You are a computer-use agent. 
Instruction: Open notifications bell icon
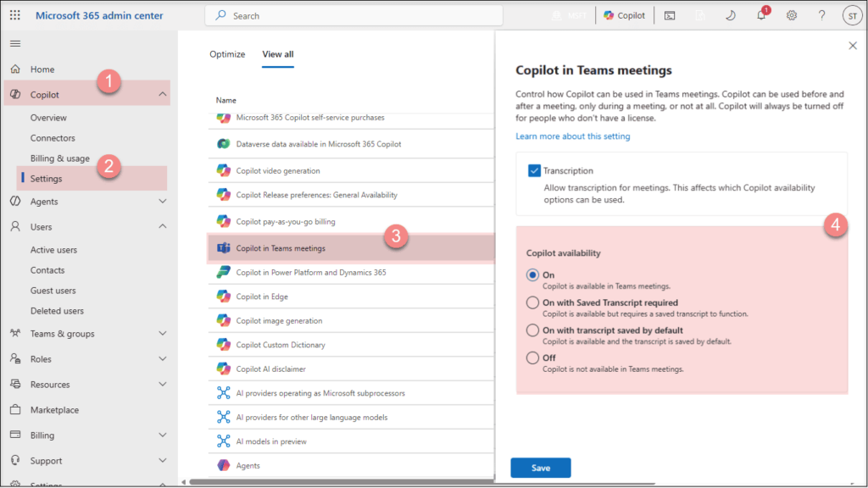pyautogui.click(x=762, y=15)
